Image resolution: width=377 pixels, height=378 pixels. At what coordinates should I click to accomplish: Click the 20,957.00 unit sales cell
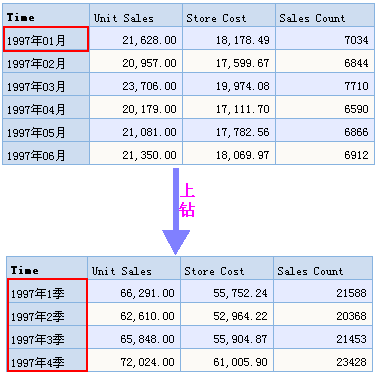point(136,62)
